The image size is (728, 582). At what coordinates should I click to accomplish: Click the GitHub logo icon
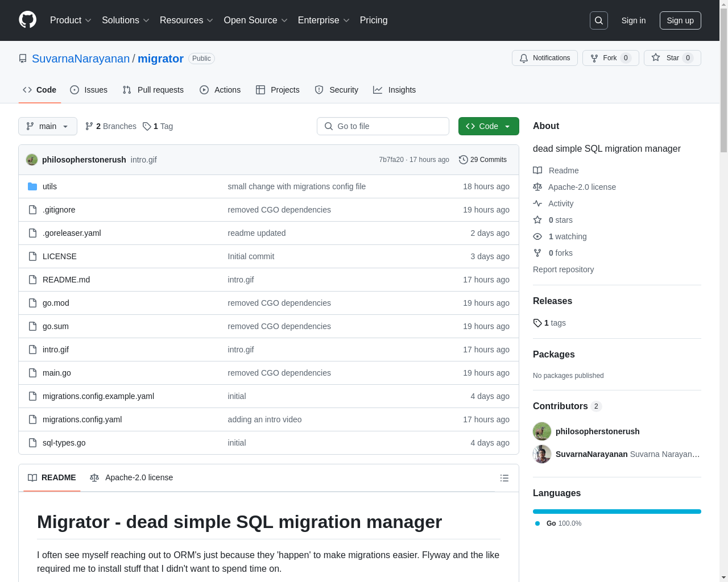coord(28,20)
